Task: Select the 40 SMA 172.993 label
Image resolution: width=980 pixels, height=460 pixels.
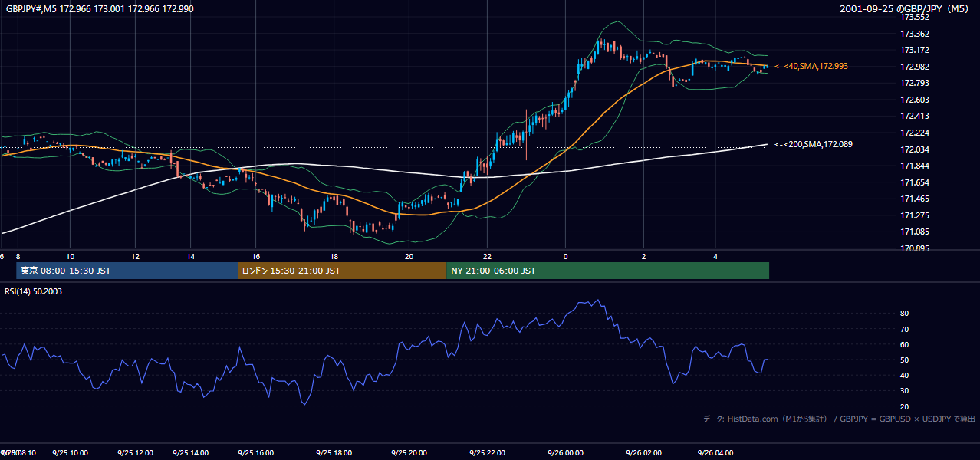Action: pyautogui.click(x=811, y=67)
